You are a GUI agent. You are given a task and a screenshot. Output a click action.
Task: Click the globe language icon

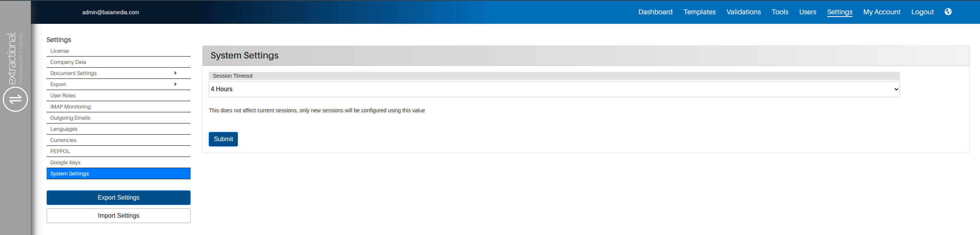(948, 12)
